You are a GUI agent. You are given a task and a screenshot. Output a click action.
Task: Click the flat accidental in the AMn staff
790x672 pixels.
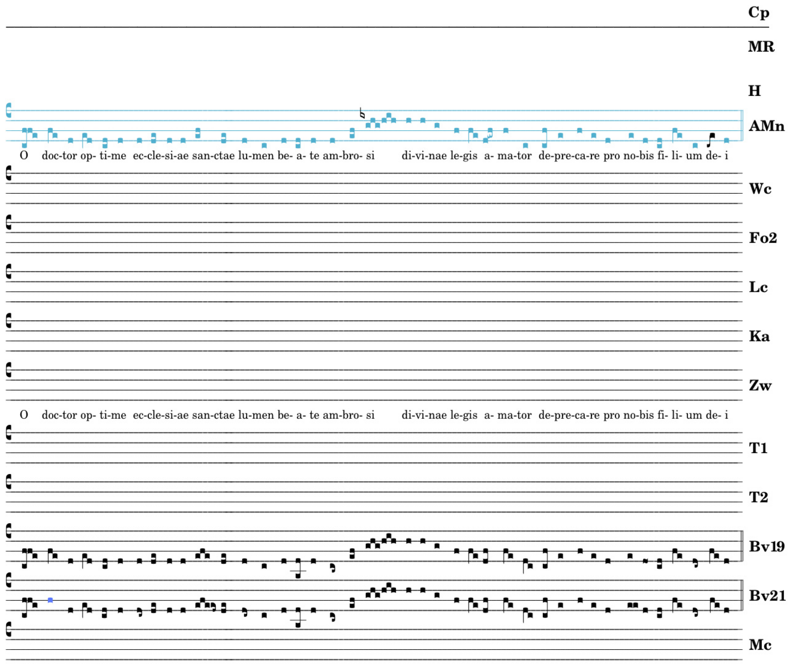click(x=362, y=113)
